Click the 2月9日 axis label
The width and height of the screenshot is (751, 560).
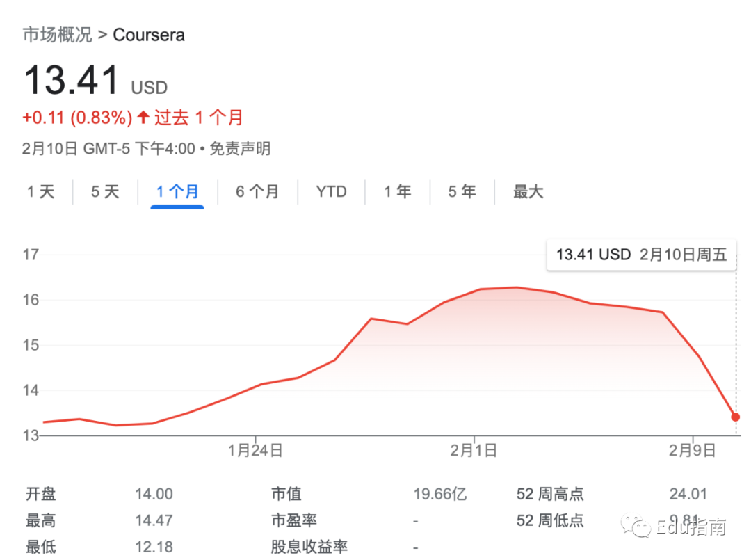(692, 450)
